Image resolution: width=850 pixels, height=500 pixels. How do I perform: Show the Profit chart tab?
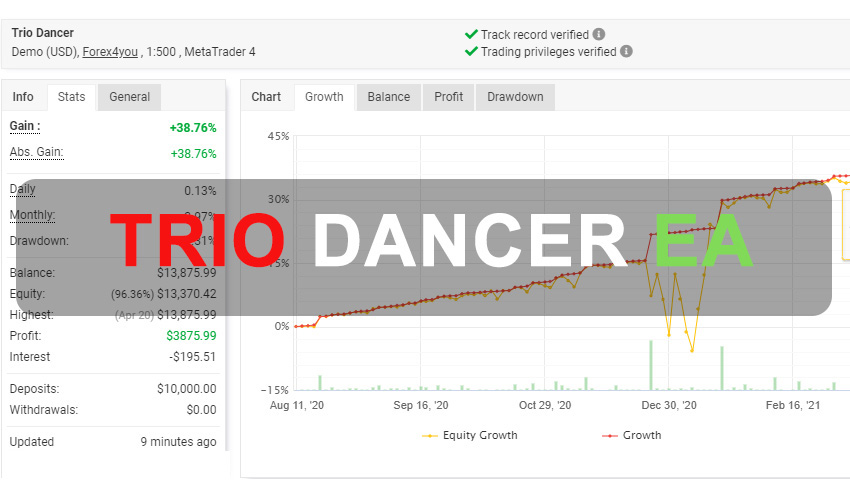click(x=448, y=97)
